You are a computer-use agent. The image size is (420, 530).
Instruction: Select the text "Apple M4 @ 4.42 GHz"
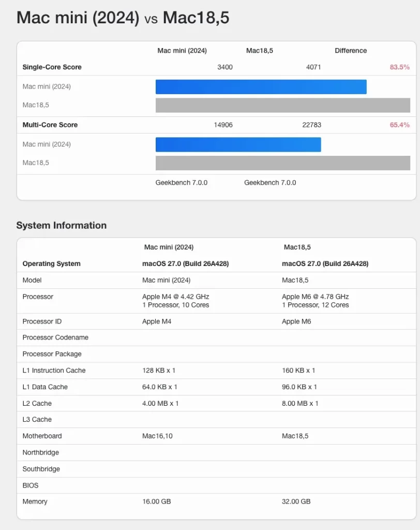point(176,297)
